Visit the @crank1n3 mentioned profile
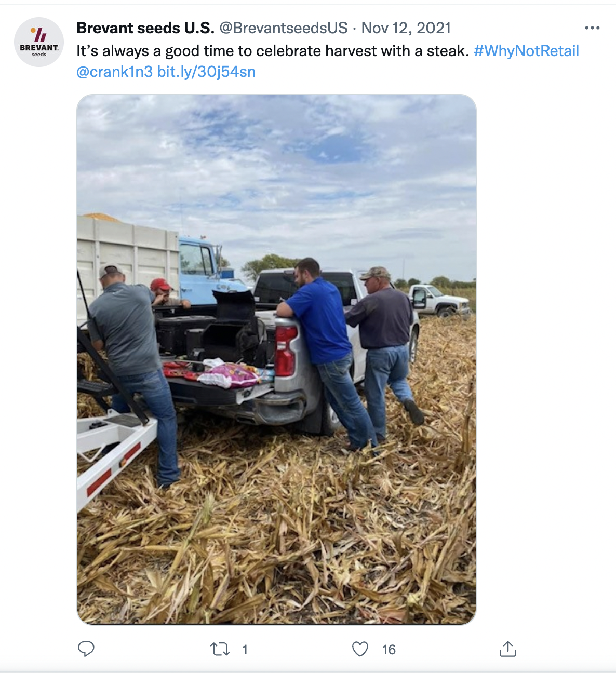This screenshot has height=673, width=616. coord(114,72)
